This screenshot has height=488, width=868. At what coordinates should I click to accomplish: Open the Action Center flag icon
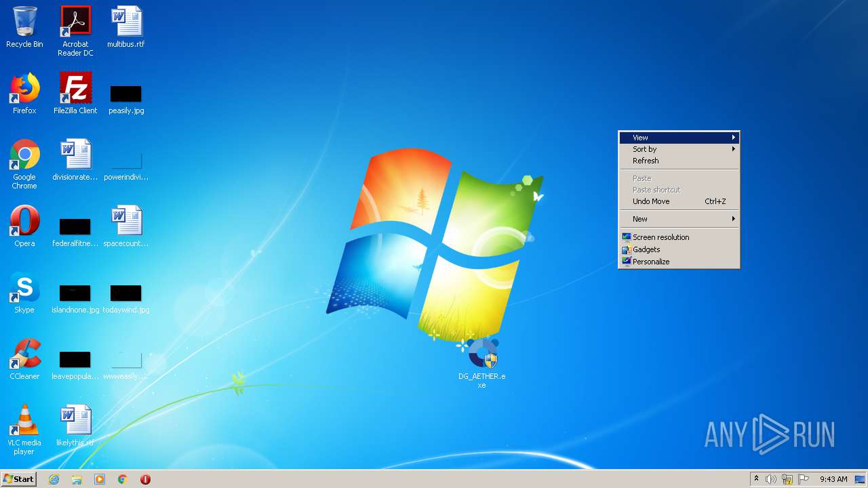pyautogui.click(x=804, y=479)
